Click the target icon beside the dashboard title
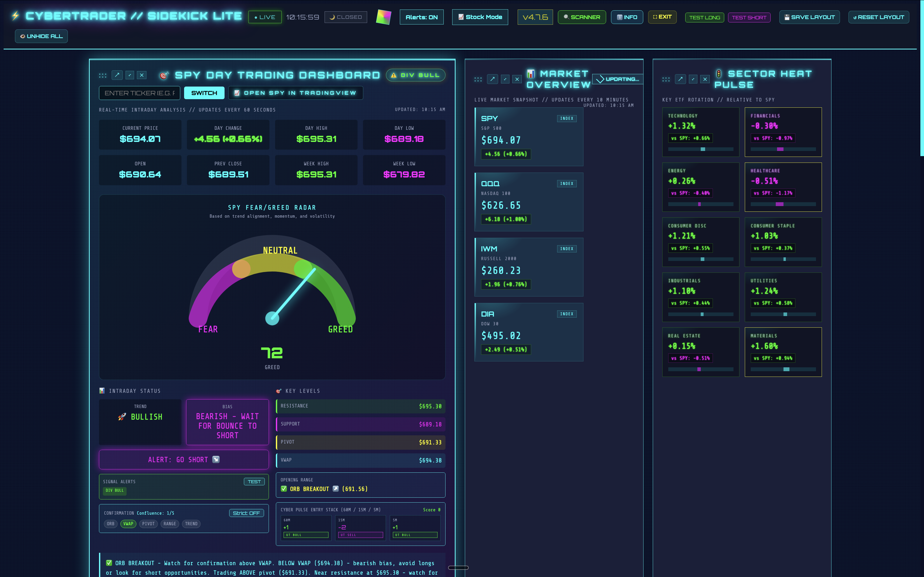The image size is (924, 577). [164, 75]
